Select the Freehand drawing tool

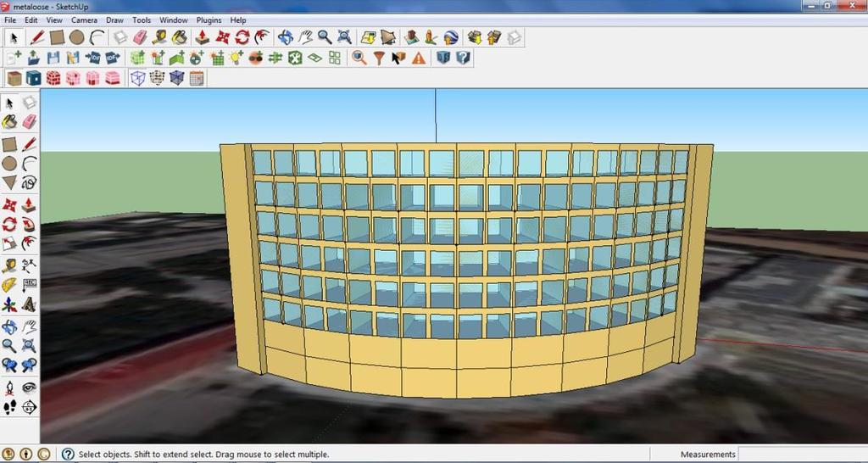30,182
